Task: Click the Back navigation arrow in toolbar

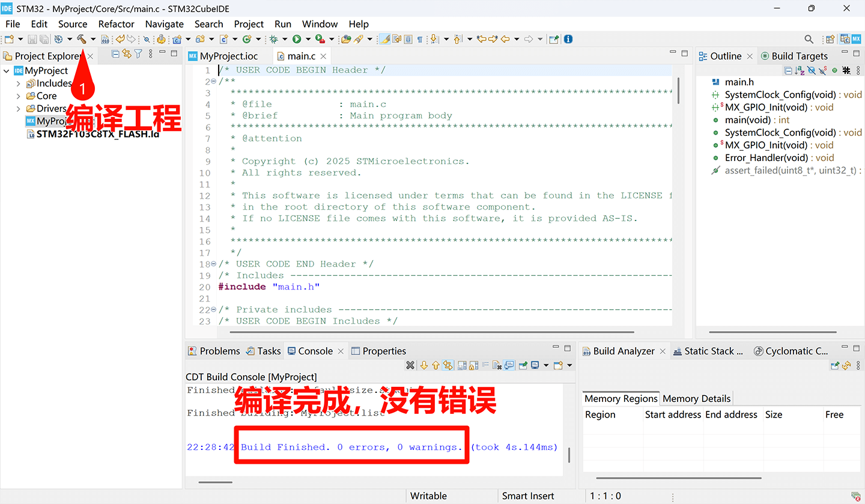Action: tap(505, 39)
